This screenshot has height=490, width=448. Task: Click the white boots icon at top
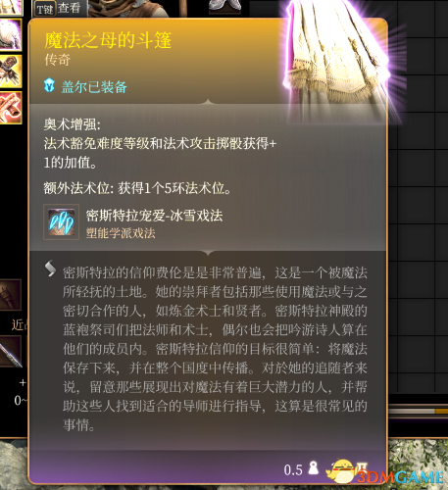coord(224,6)
